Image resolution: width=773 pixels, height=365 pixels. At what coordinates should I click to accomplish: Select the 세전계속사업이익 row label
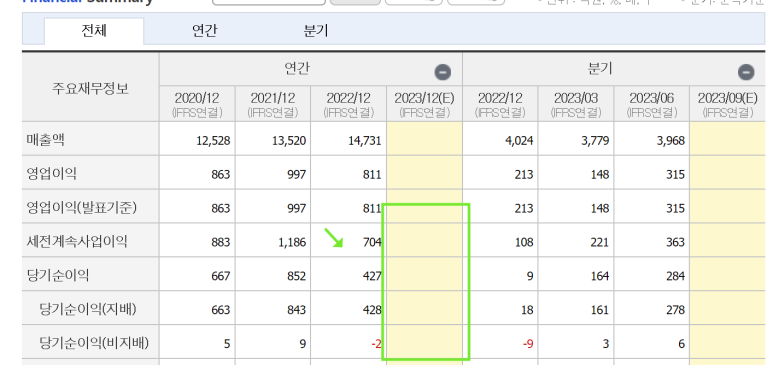(77, 242)
